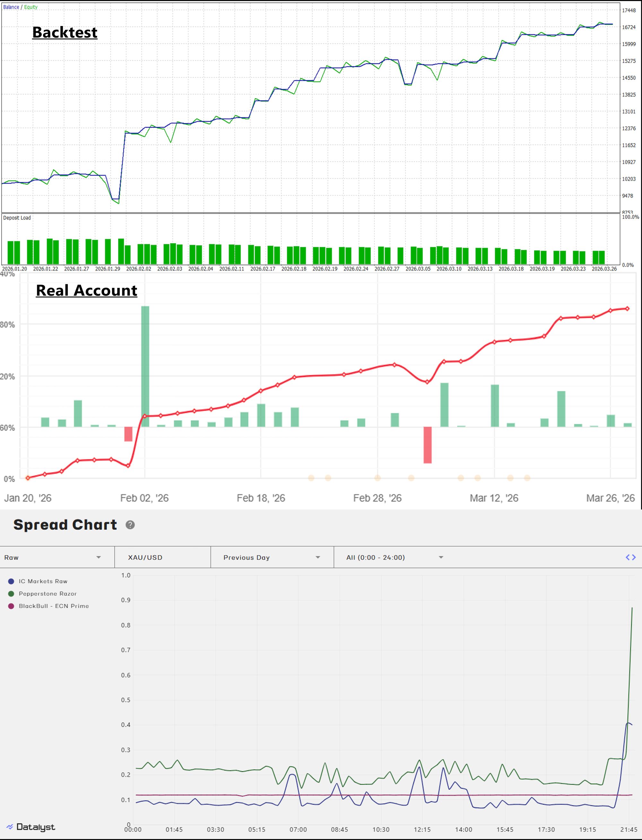Click the Real Account heading
Image resolution: width=642 pixels, height=840 pixels.
(86, 290)
